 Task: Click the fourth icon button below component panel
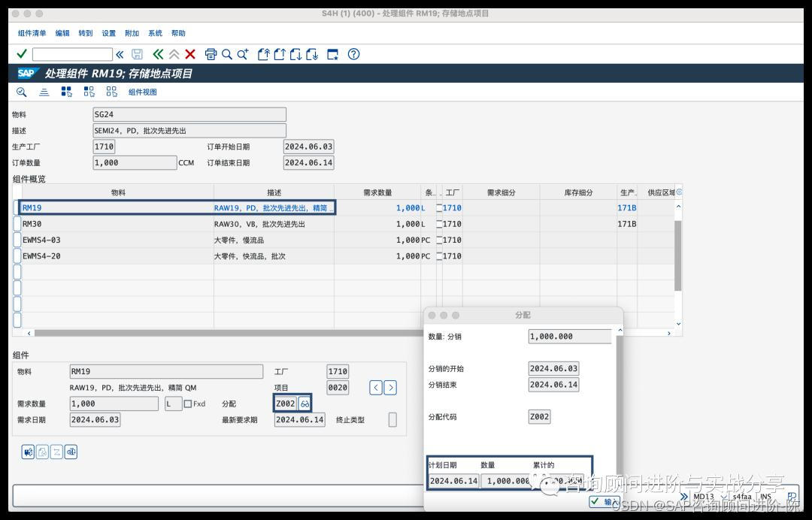click(71, 452)
